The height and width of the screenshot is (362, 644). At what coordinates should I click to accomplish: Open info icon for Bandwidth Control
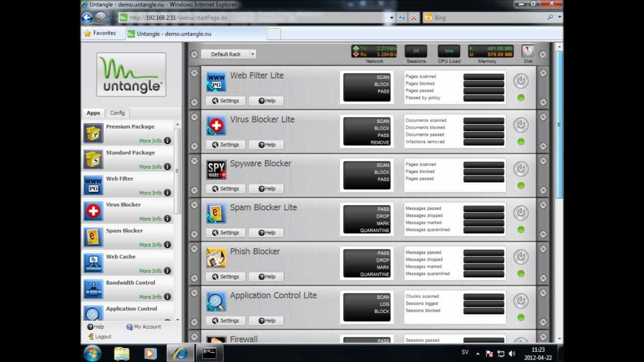[168, 297]
